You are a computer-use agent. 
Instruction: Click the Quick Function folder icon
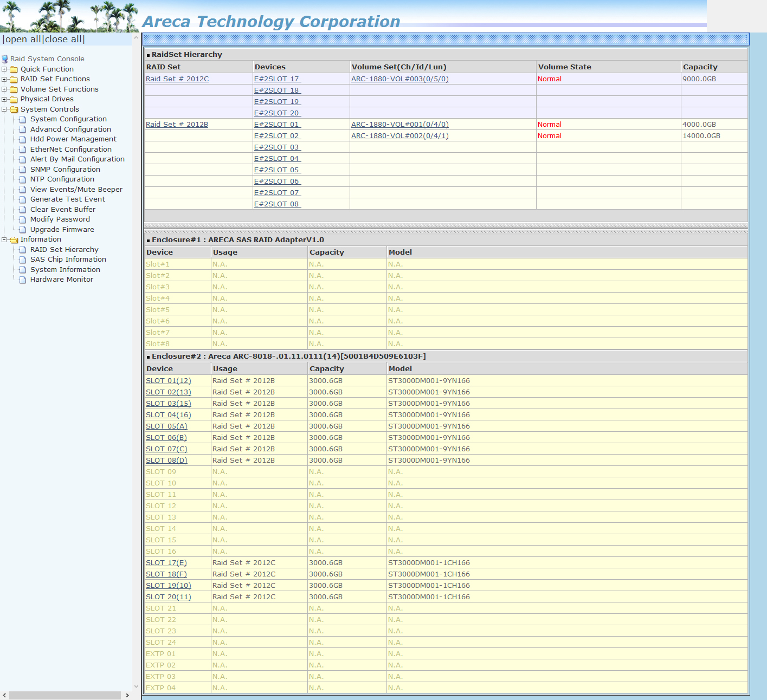click(x=14, y=69)
